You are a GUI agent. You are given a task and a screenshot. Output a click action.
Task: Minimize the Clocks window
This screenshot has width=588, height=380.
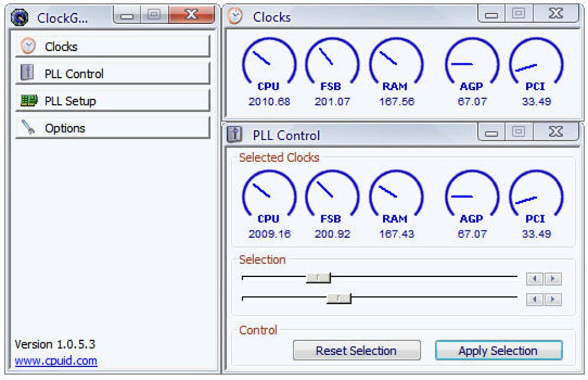[x=491, y=14]
